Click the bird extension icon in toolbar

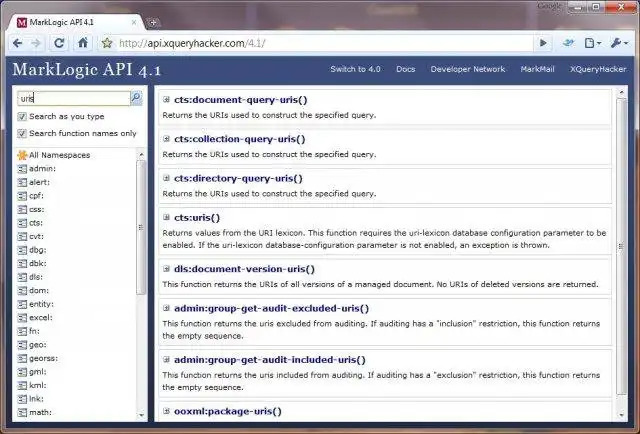(x=568, y=43)
